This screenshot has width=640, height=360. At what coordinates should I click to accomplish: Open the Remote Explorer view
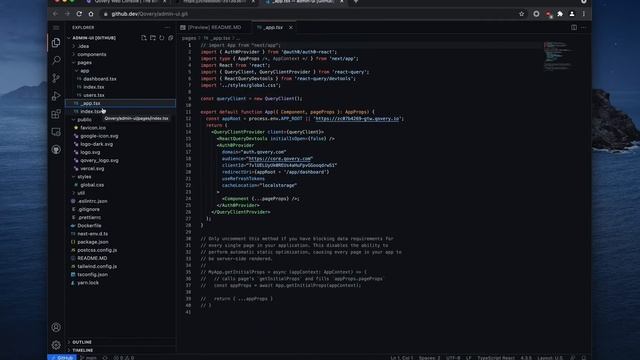pyautogui.click(x=56, y=132)
